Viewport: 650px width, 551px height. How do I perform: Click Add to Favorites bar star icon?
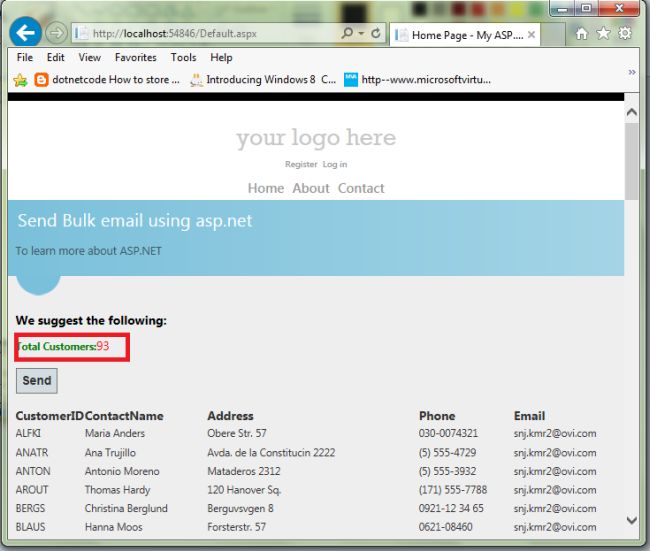tap(20, 80)
